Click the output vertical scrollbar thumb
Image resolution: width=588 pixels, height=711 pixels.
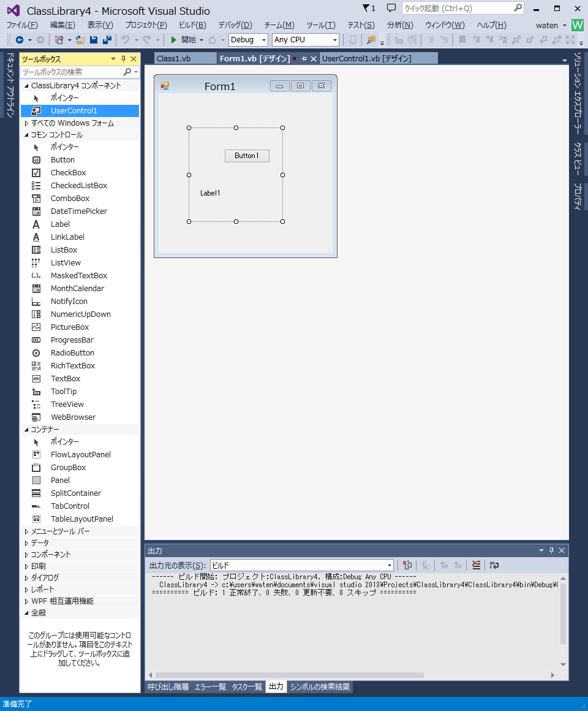tap(563, 613)
